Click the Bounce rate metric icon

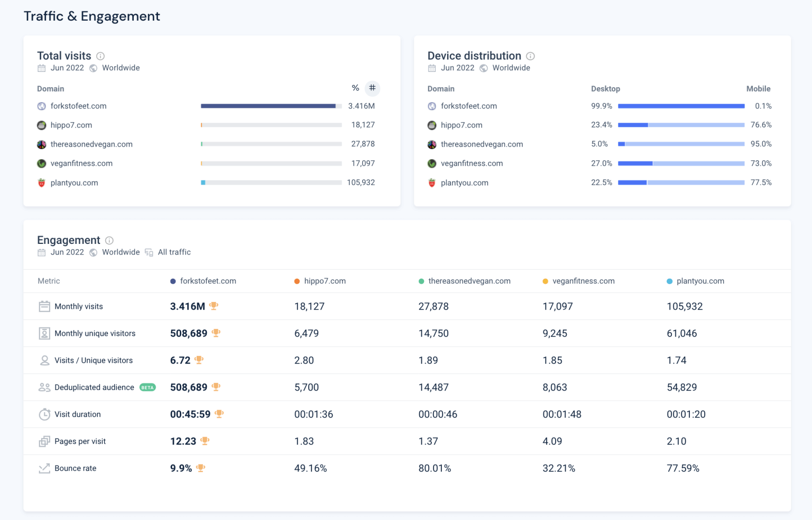pos(44,468)
